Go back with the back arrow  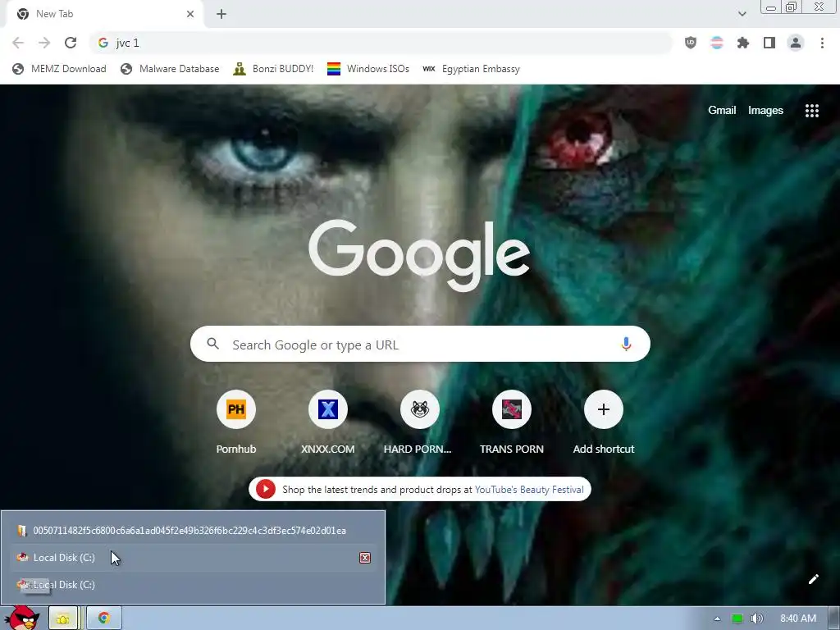point(18,43)
